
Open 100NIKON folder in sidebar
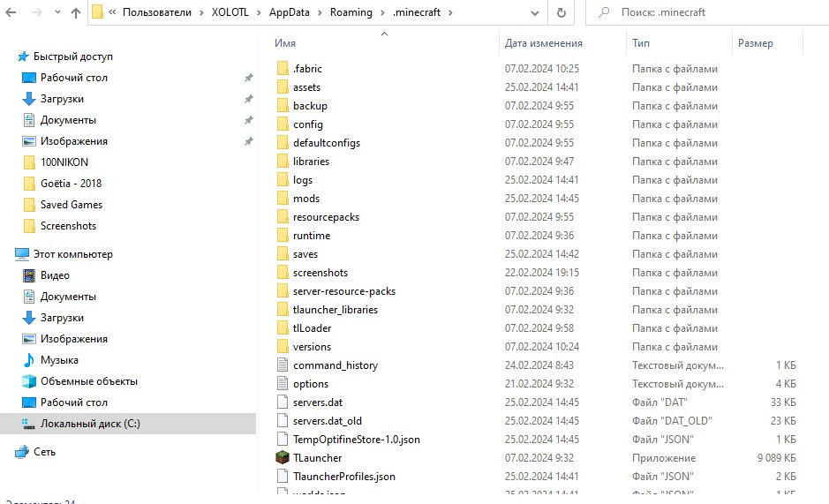pyautogui.click(x=64, y=162)
